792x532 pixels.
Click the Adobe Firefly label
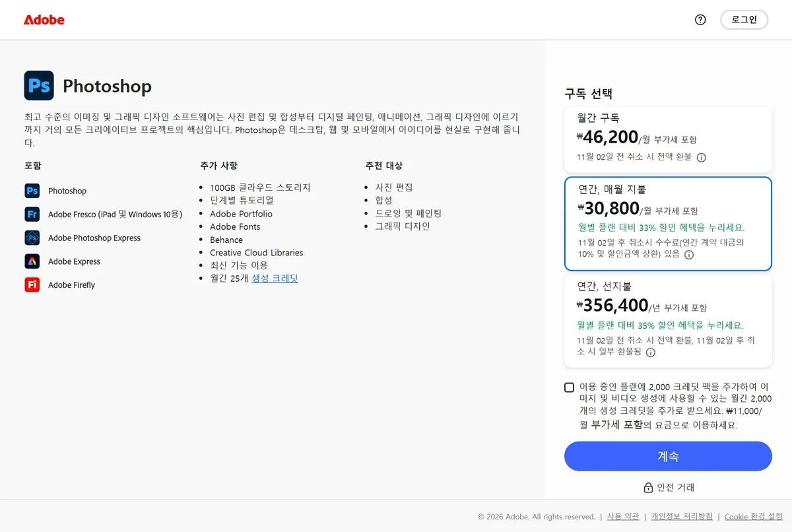[72, 285]
